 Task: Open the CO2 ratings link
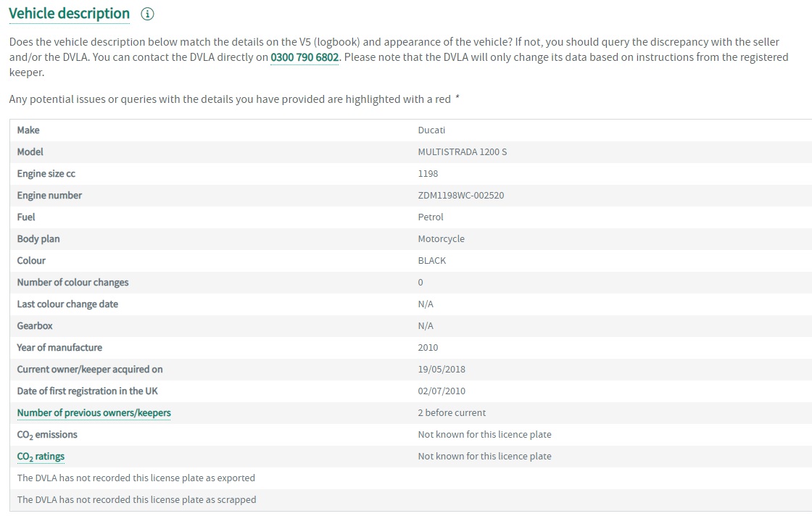point(41,457)
